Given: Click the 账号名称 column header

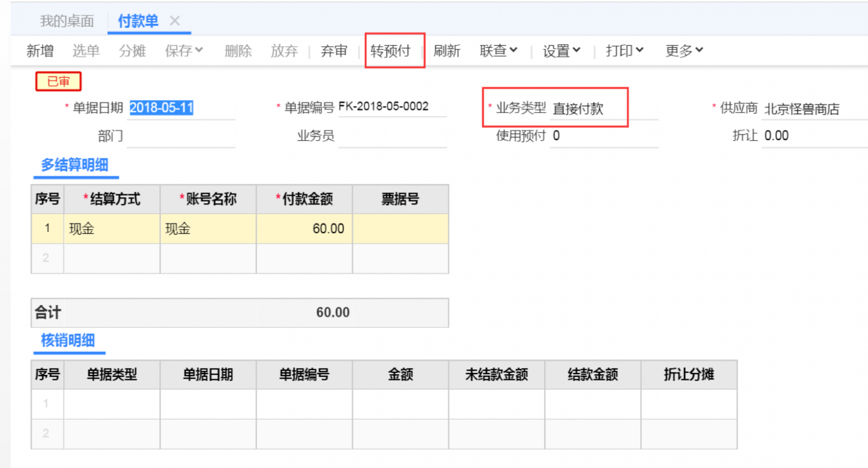Looking at the screenshot, I should [x=208, y=199].
